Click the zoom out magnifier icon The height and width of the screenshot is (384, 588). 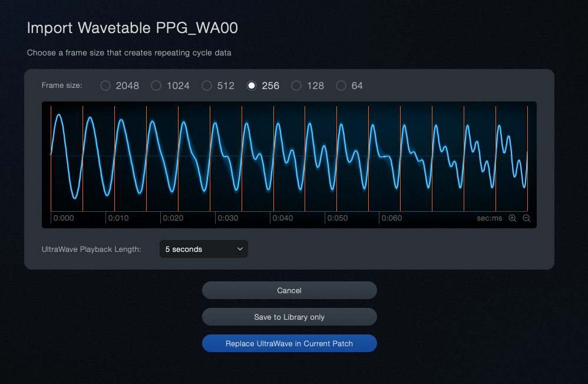526,218
